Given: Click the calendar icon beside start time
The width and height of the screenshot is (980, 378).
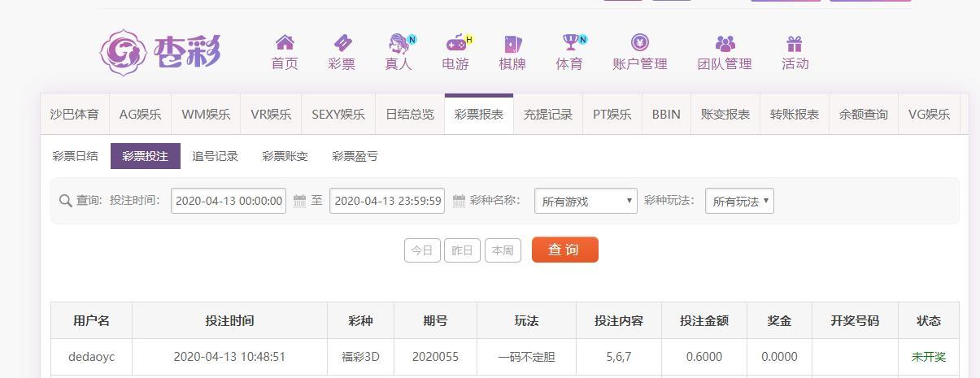Looking at the screenshot, I should pyautogui.click(x=299, y=201).
